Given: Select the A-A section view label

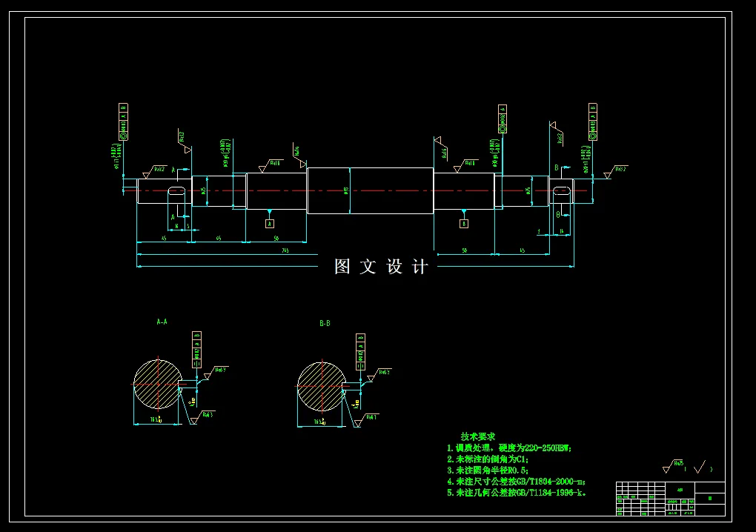Looking at the screenshot, I should (162, 322).
